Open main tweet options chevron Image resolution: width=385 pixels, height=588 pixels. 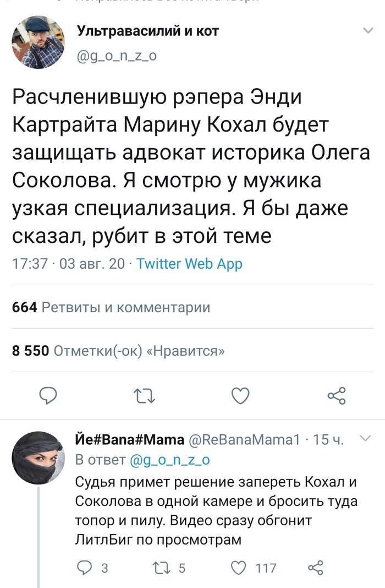pos(366,29)
